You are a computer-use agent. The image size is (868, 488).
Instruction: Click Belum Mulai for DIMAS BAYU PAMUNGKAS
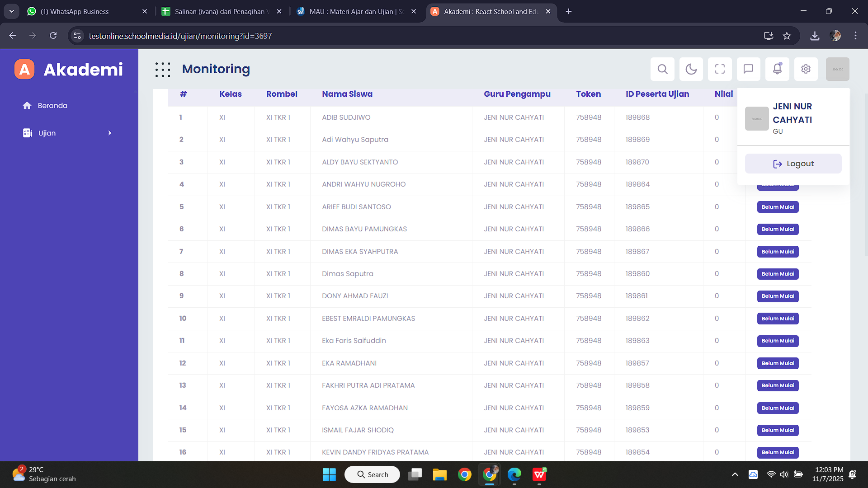(778, 229)
